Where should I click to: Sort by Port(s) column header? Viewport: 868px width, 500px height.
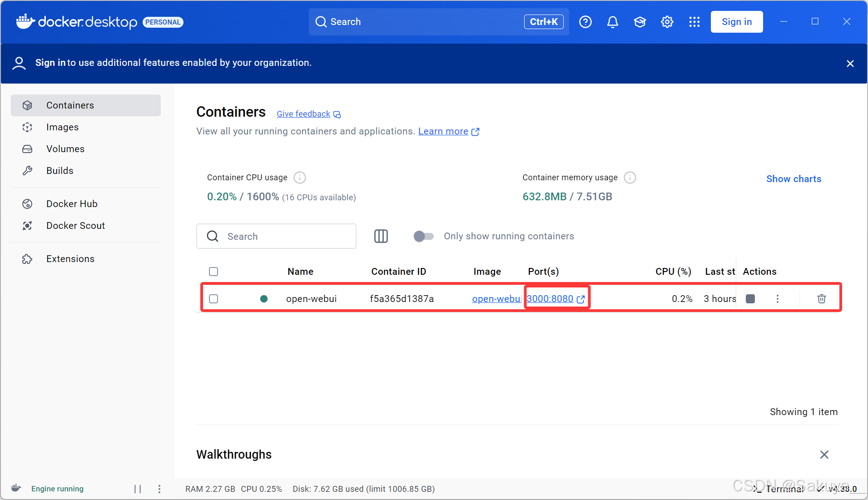pos(543,272)
